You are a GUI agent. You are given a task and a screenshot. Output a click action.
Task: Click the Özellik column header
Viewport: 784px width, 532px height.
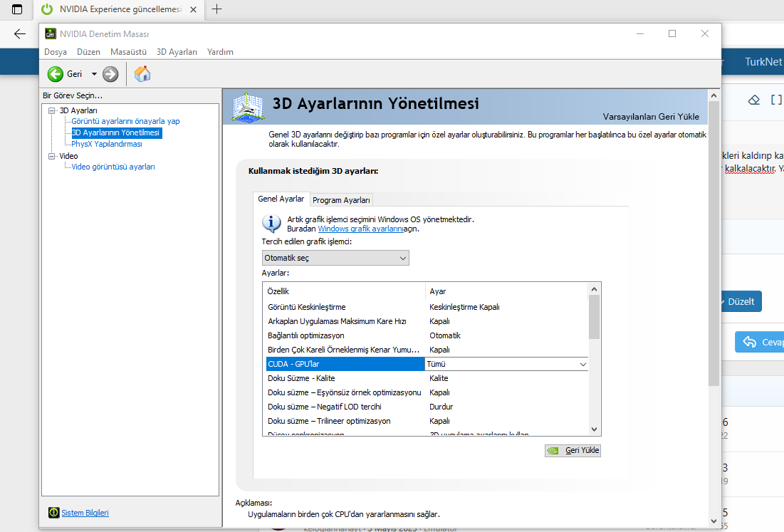[344, 291]
